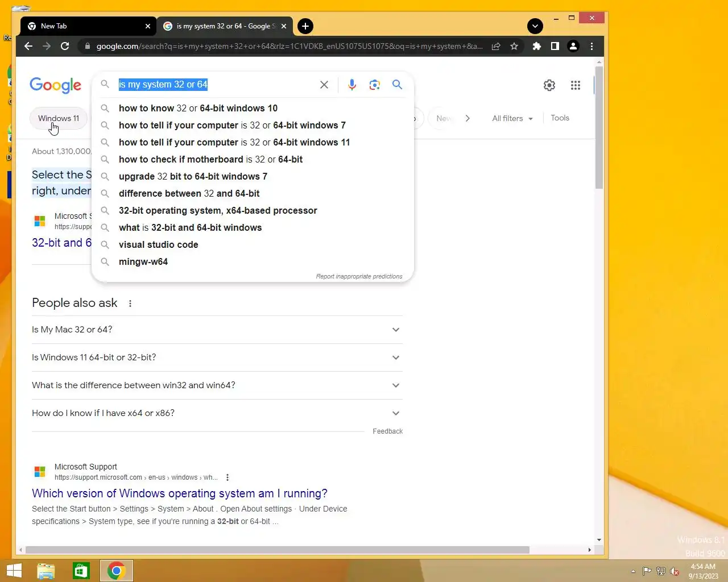Screen dimensions: 728x582
Task: Show hidden tray icons arrow
Action: (x=633, y=571)
